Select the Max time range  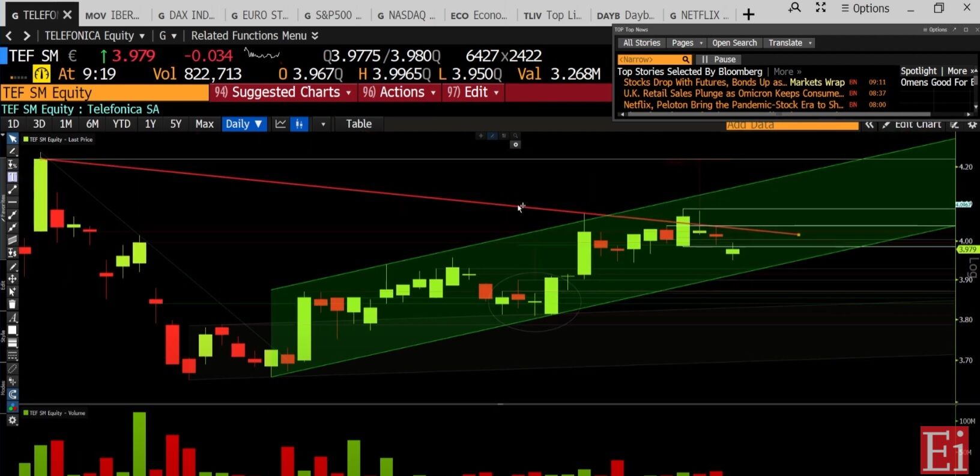pos(205,124)
